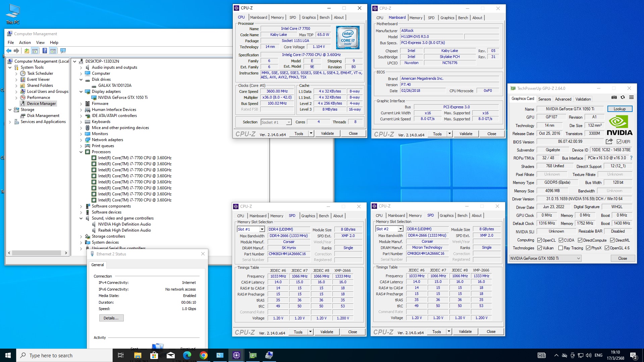Click Close button in GPU-Z window
Viewport: 644px width, 362px height.
pyautogui.click(x=623, y=258)
